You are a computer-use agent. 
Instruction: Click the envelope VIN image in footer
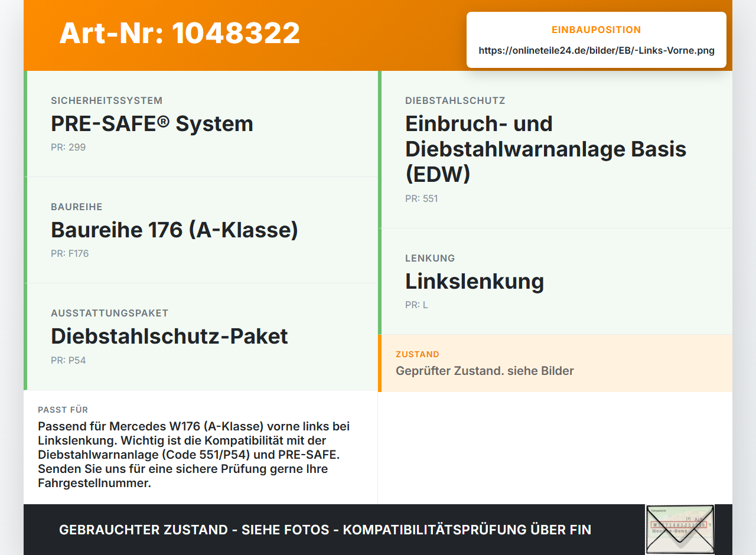coord(680,529)
